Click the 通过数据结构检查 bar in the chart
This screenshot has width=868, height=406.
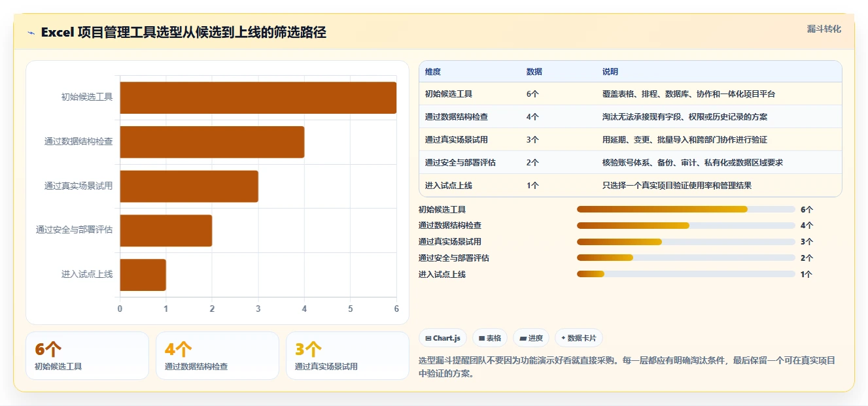tap(212, 142)
